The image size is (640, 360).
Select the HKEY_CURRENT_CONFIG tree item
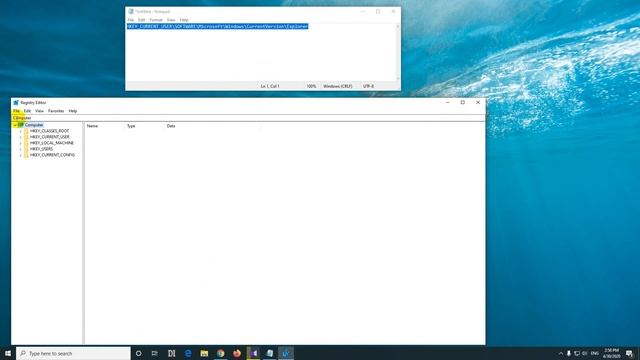coord(52,155)
